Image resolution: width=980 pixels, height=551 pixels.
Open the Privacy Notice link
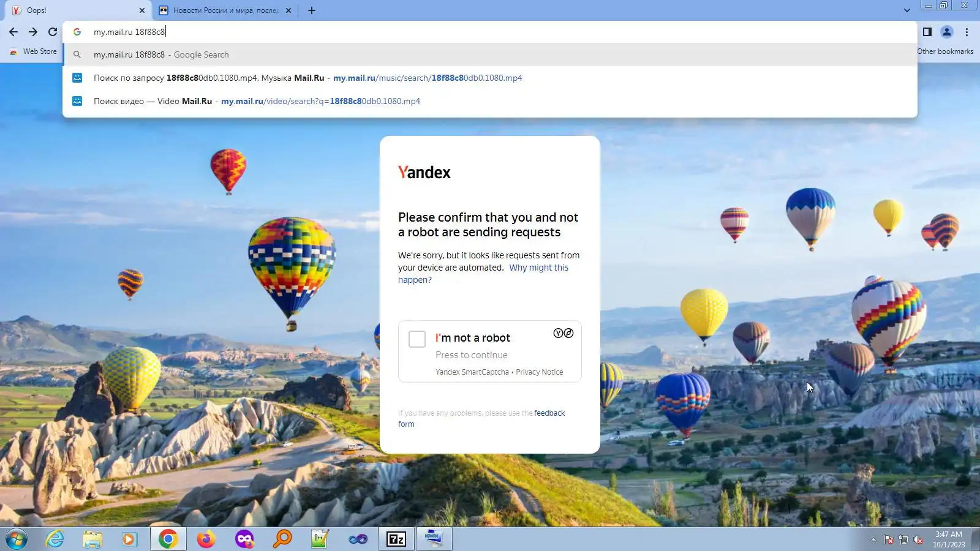[x=540, y=372]
